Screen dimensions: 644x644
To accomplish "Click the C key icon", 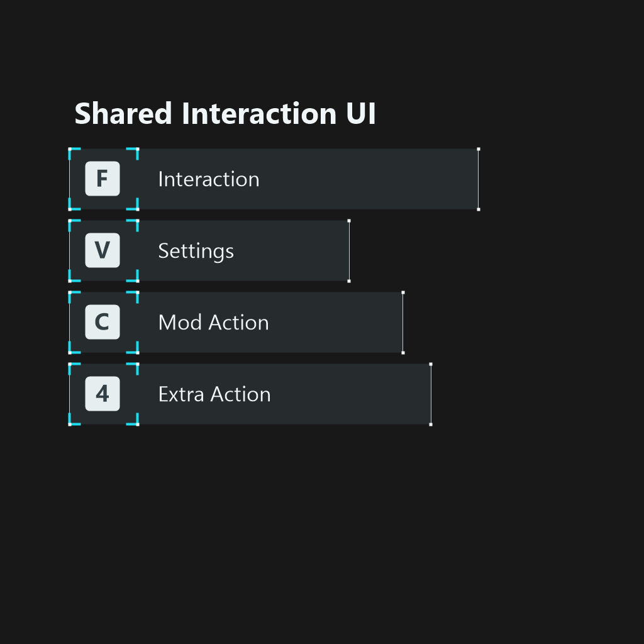I will pyautogui.click(x=103, y=322).
